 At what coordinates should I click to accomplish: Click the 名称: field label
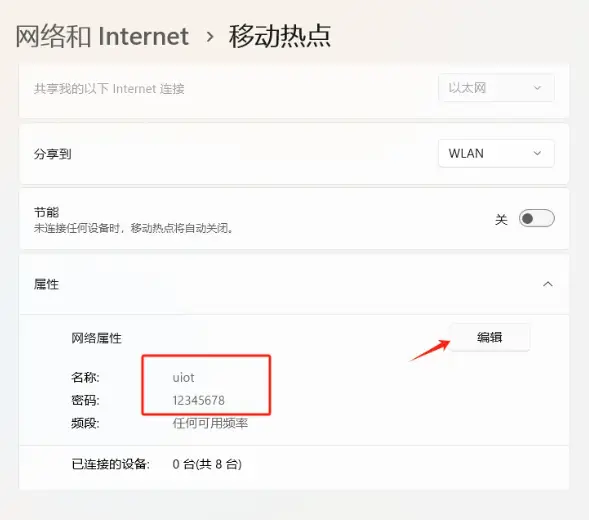point(85,377)
